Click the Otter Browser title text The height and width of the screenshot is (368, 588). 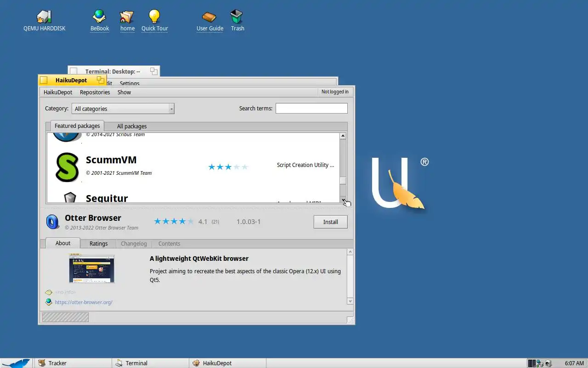tap(93, 218)
